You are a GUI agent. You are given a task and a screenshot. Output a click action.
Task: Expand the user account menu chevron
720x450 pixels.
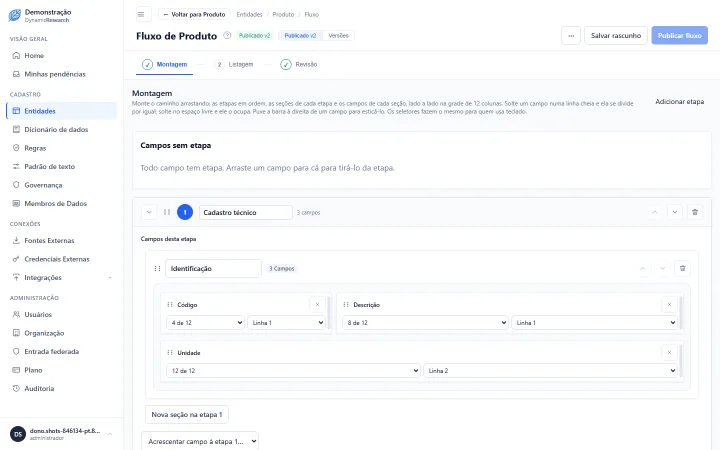pos(110,434)
